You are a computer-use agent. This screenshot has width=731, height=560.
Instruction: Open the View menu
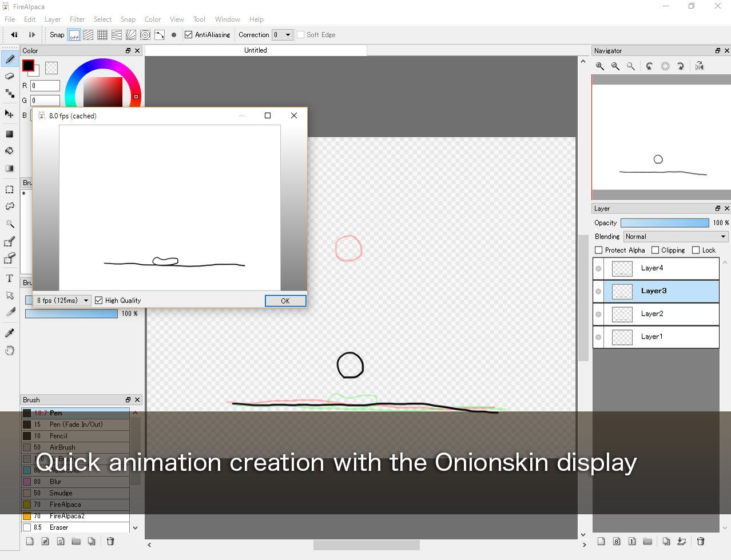coord(177,19)
